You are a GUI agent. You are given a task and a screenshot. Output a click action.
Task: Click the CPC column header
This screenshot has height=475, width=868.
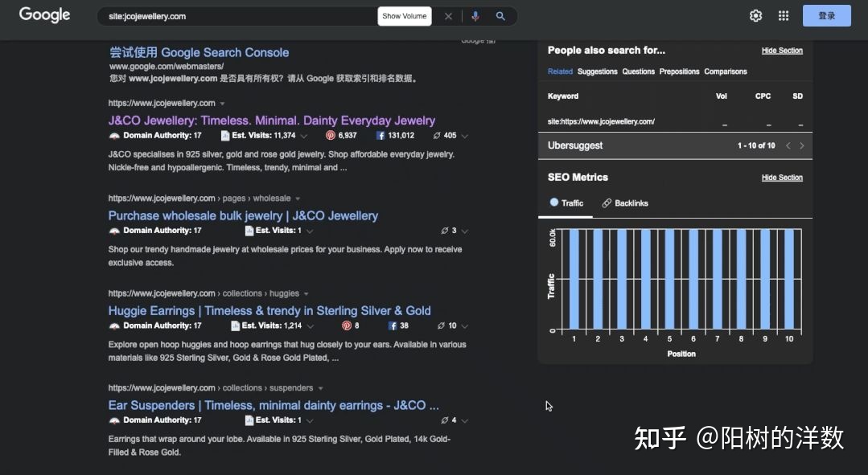[x=763, y=96]
